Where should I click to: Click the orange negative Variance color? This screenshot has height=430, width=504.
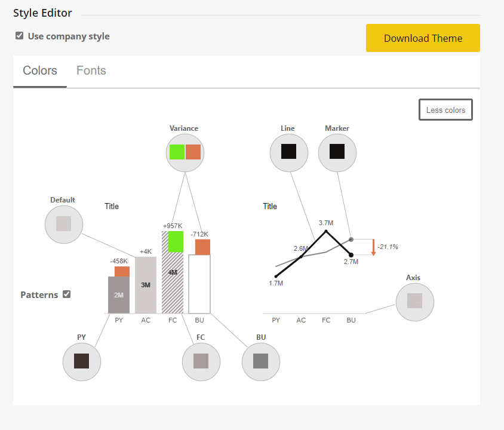point(193,152)
